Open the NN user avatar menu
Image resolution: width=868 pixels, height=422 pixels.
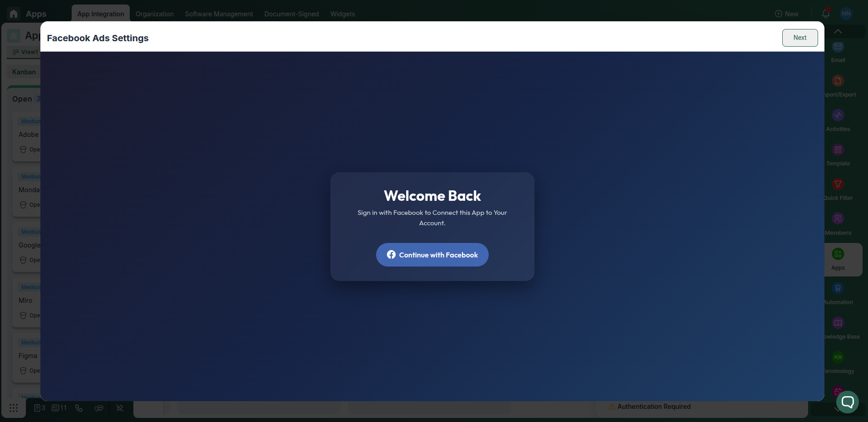coord(846,14)
